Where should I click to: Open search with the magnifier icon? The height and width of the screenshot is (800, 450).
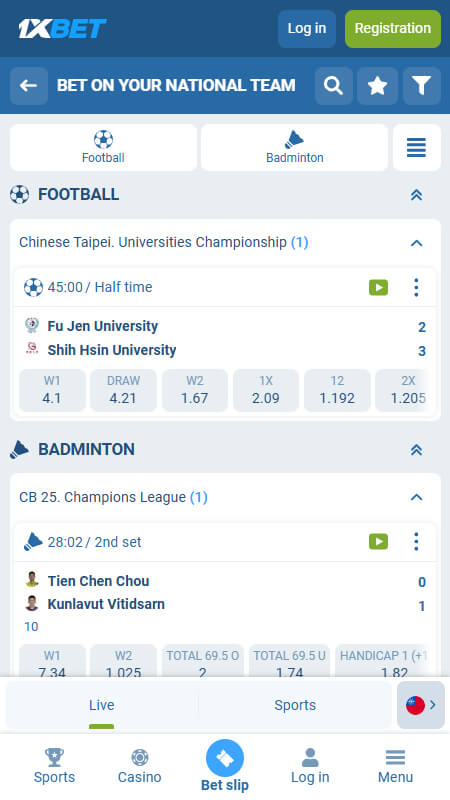coord(334,86)
